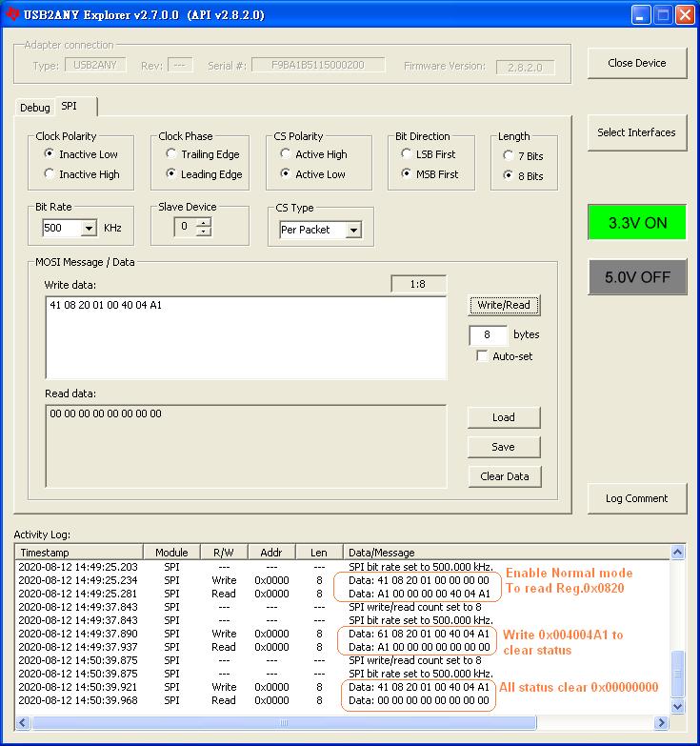This screenshot has width=700, height=746.
Task: Click the Log Comment button
Action: pos(637,498)
